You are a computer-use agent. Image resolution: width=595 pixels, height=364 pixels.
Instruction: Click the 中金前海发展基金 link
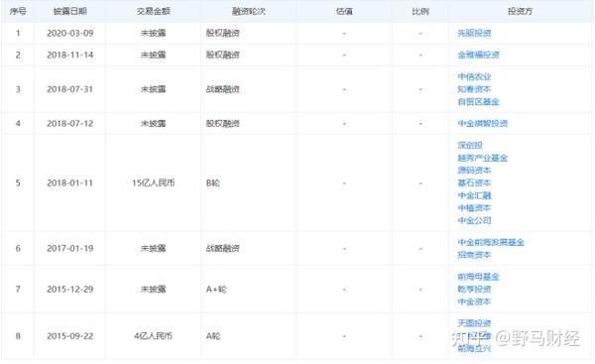coord(491,242)
